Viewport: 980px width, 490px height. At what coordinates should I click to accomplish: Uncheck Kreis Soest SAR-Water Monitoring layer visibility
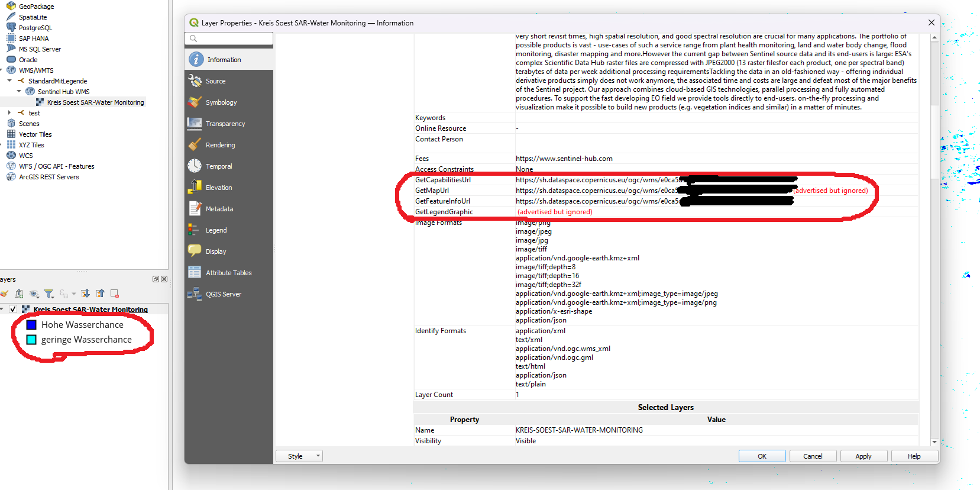tap(13, 309)
